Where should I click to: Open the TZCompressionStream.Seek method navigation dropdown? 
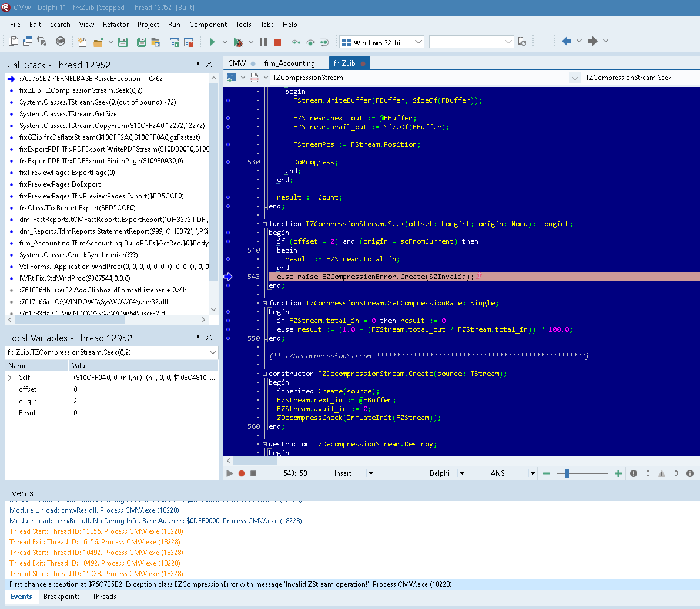(574, 77)
